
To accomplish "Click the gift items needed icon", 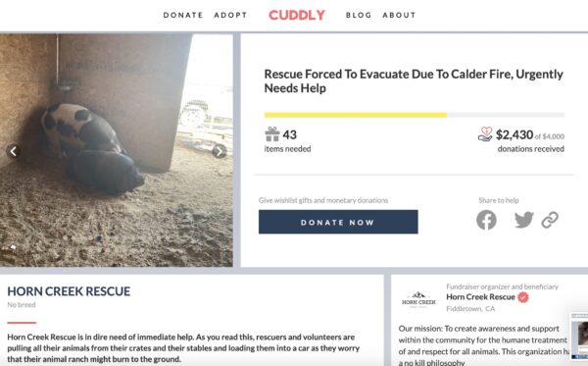I will 272,134.
